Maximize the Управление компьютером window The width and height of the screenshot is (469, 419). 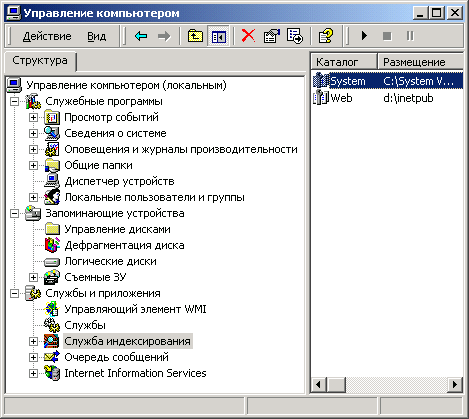436,13
